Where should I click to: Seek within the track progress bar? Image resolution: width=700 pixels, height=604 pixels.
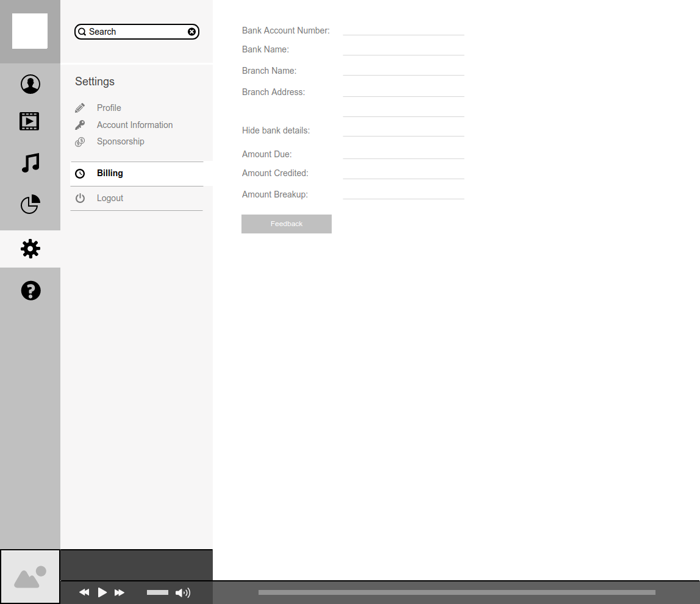457,592
